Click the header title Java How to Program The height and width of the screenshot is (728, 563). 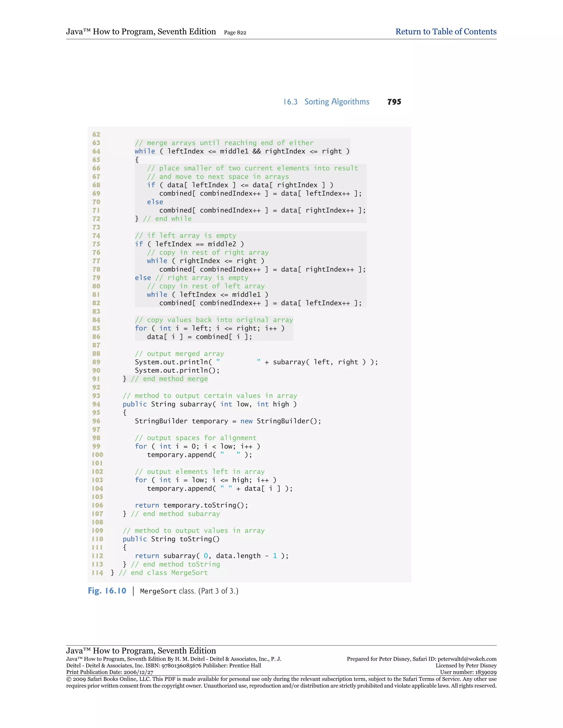(141, 32)
